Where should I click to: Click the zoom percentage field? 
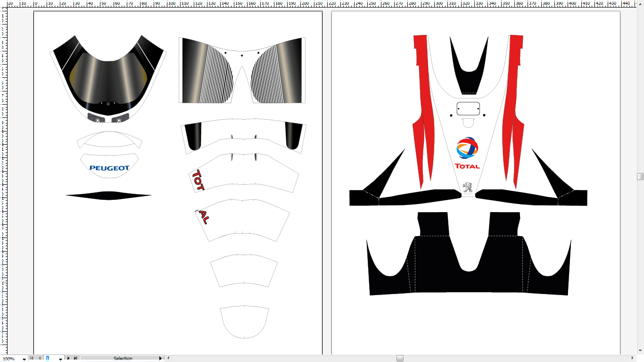coord(9,359)
